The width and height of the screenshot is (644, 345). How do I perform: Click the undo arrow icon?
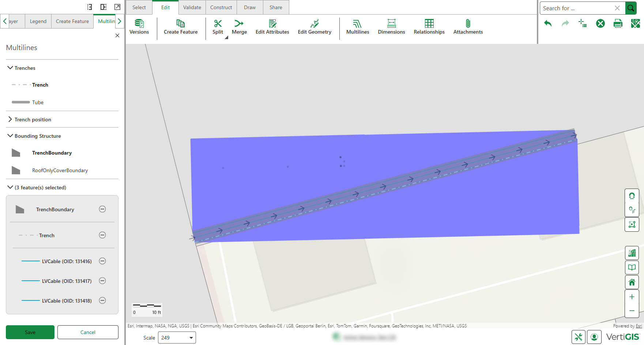pyautogui.click(x=547, y=24)
